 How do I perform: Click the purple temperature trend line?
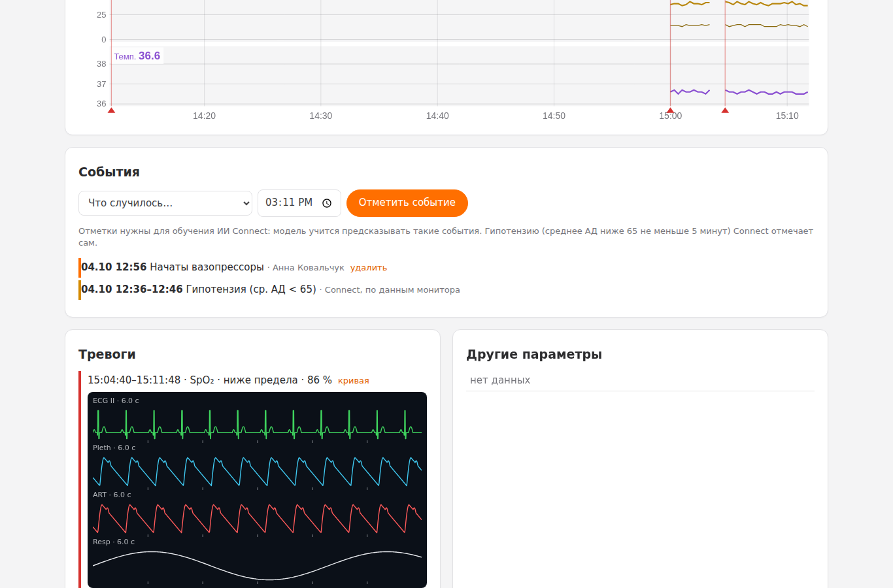pyautogui.click(x=766, y=92)
